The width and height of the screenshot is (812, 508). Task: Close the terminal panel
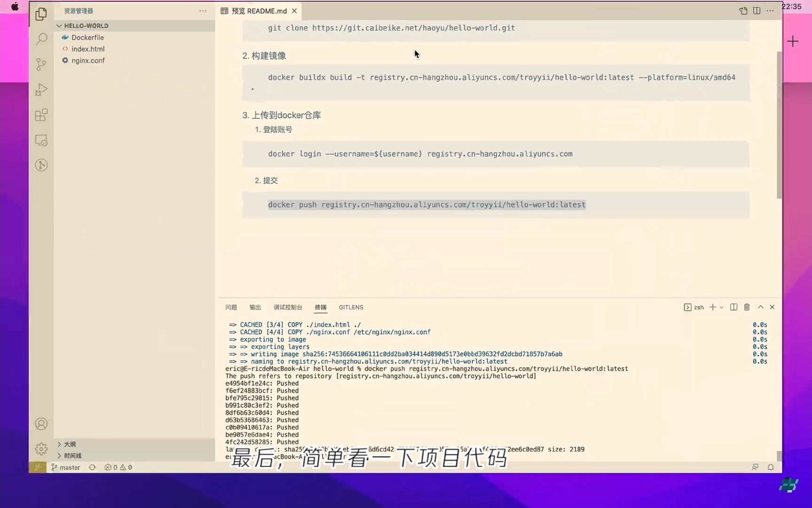tap(772, 307)
